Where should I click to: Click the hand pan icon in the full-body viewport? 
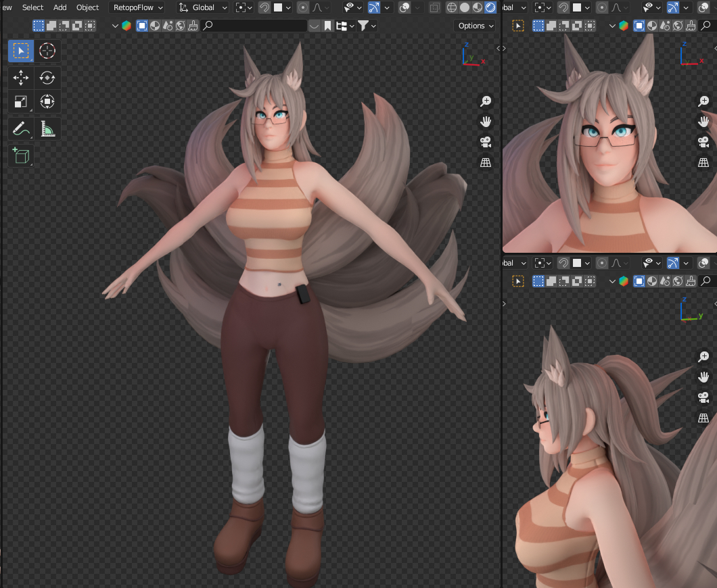click(486, 122)
